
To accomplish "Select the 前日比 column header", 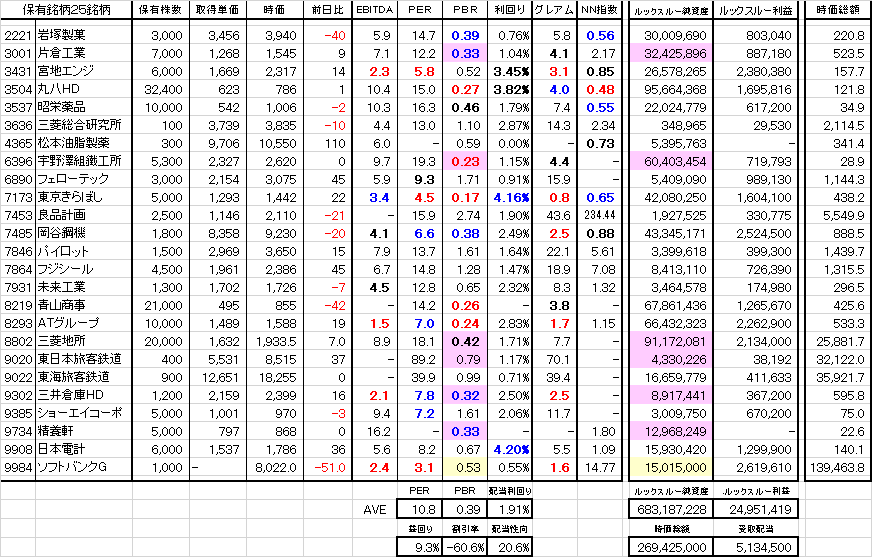I will click(328, 9).
